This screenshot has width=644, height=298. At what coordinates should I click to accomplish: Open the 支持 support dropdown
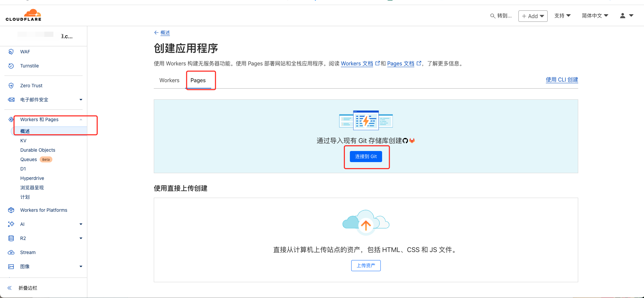tap(562, 16)
